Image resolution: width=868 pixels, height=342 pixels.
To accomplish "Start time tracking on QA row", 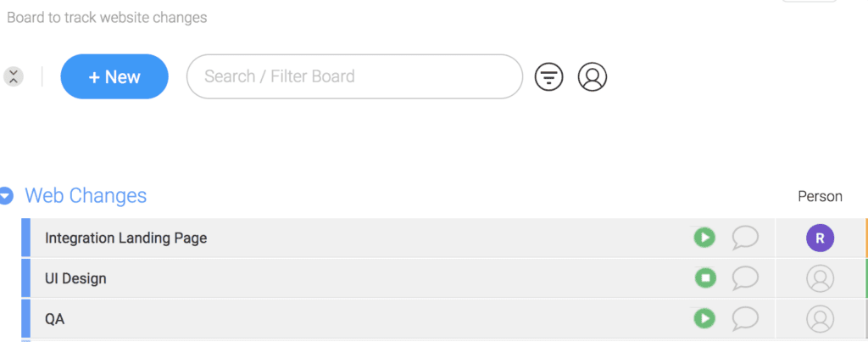I will point(704,318).
